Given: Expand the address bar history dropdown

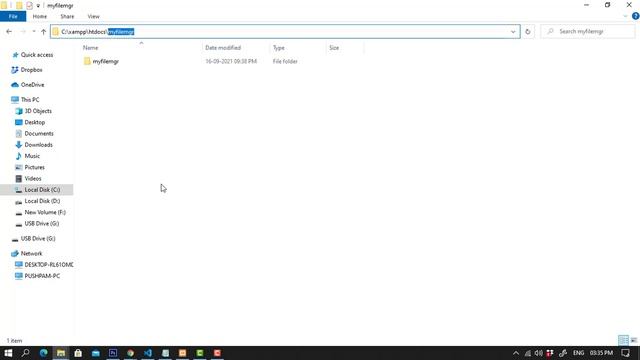Looking at the screenshot, I should pos(513,31).
